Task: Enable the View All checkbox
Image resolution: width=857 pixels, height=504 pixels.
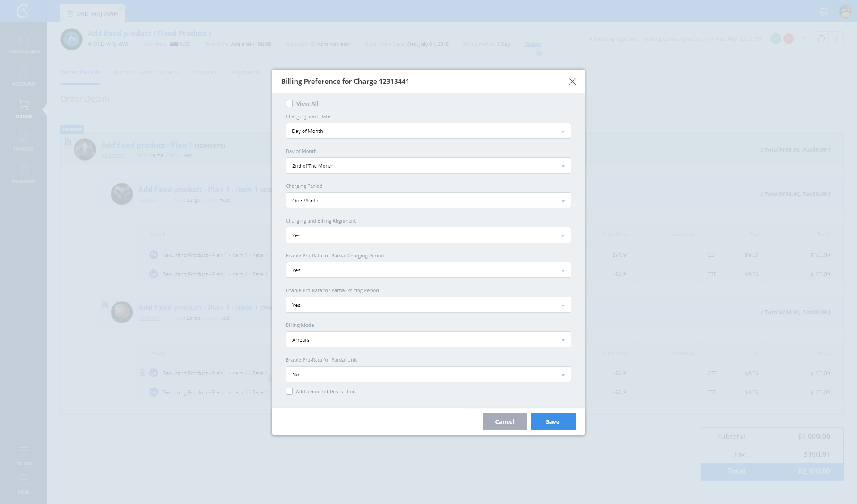Action: [x=289, y=103]
